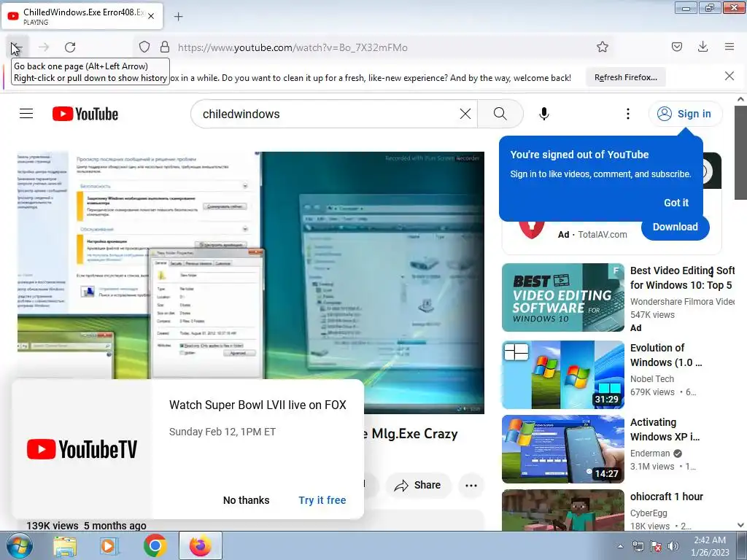This screenshot has height=560, width=747.
Task: Open Activating Windows XP video thumbnail
Action: point(562,448)
